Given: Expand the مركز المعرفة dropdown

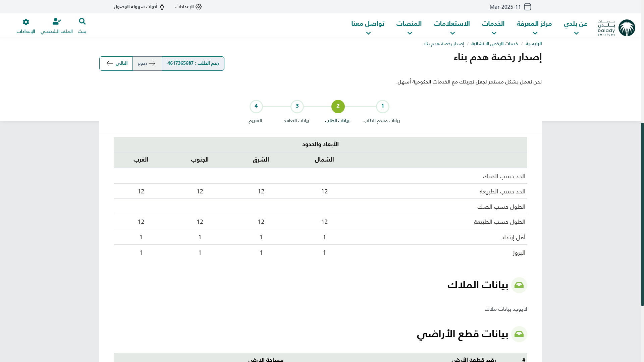Looking at the screenshot, I should point(534,27).
